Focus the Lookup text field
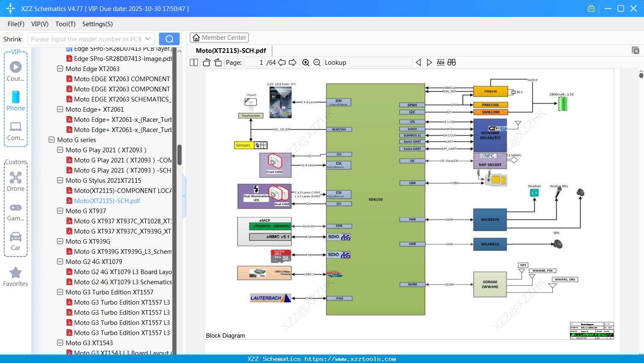The height and width of the screenshot is (363, 644). [x=381, y=63]
